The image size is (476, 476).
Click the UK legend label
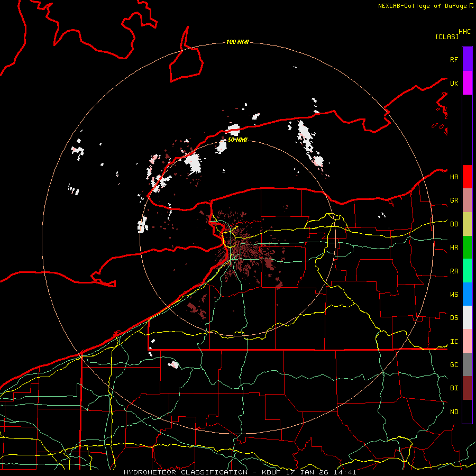click(454, 83)
